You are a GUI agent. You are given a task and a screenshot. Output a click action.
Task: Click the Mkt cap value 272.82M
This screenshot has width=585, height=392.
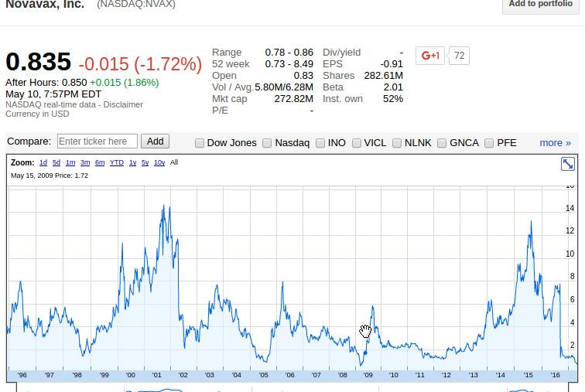point(293,99)
